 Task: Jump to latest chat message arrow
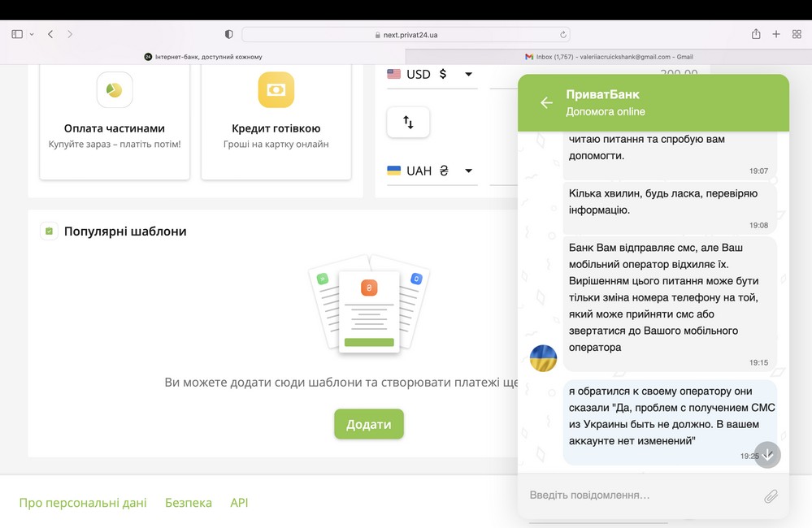[x=767, y=455]
